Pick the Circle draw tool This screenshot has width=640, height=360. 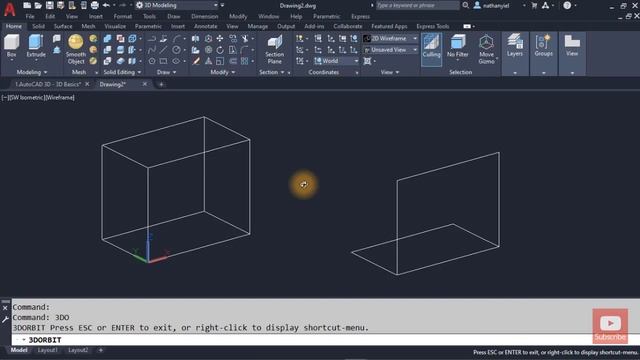176,50
